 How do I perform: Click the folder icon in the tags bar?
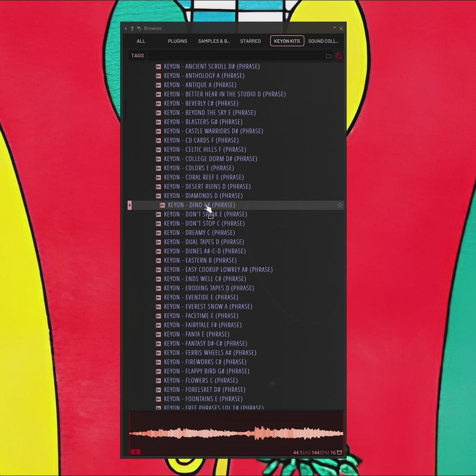point(328,56)
